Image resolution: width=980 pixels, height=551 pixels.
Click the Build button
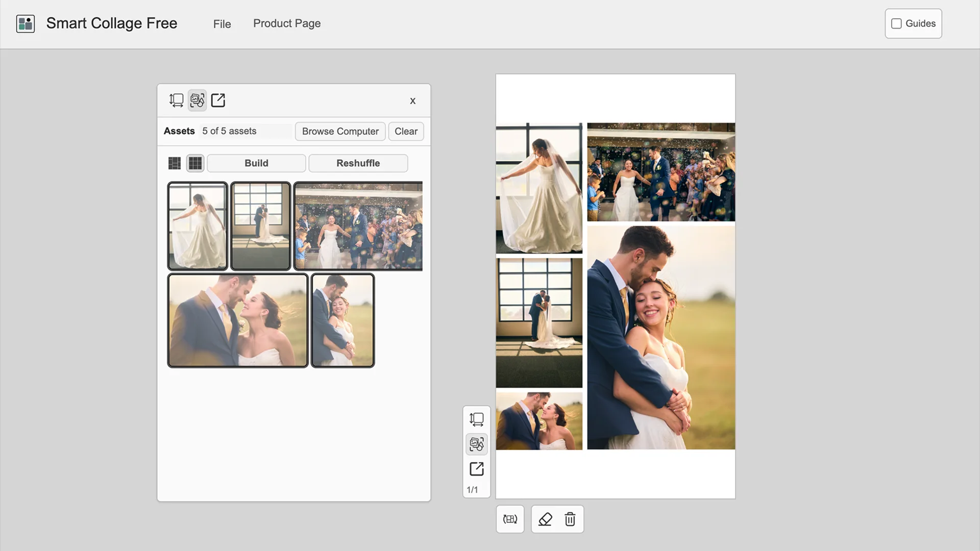(256, 163)
